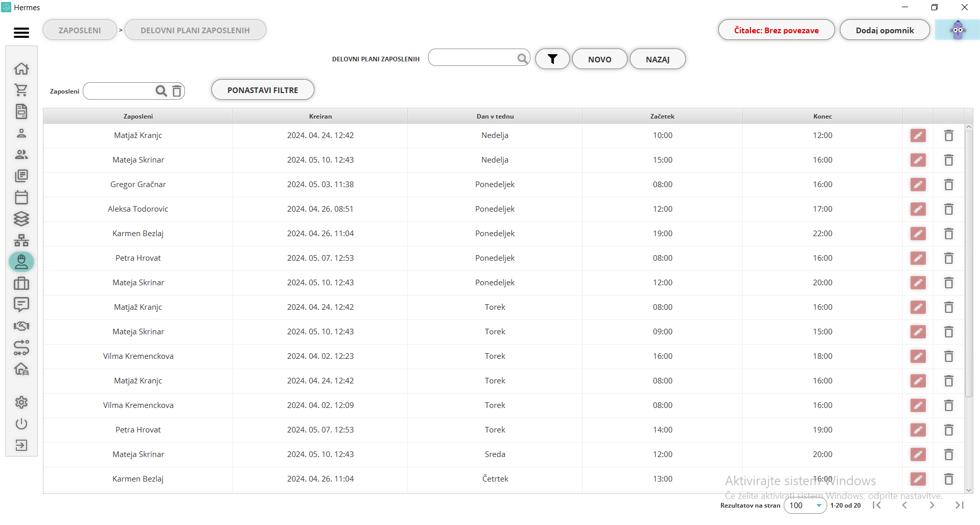Go to last page of results

pos(960,505)
